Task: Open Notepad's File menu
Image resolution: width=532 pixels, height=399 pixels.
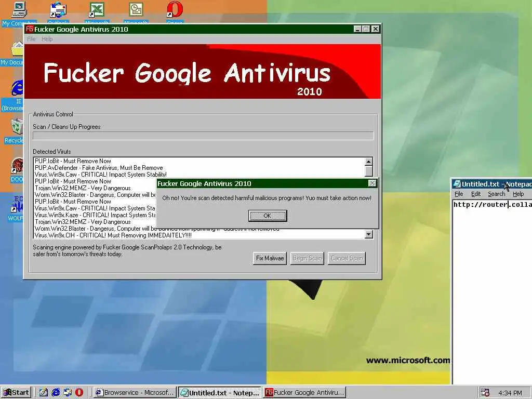Action: point(459,194)
